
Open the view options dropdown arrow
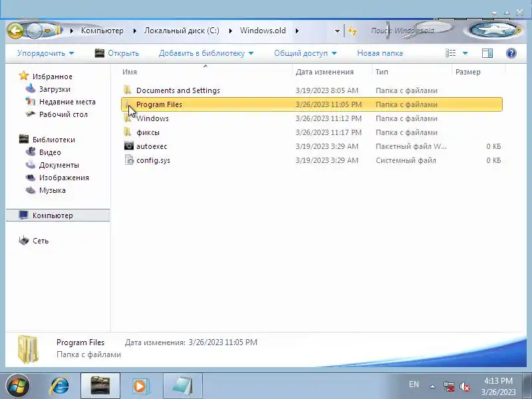[x=465, y=53]
